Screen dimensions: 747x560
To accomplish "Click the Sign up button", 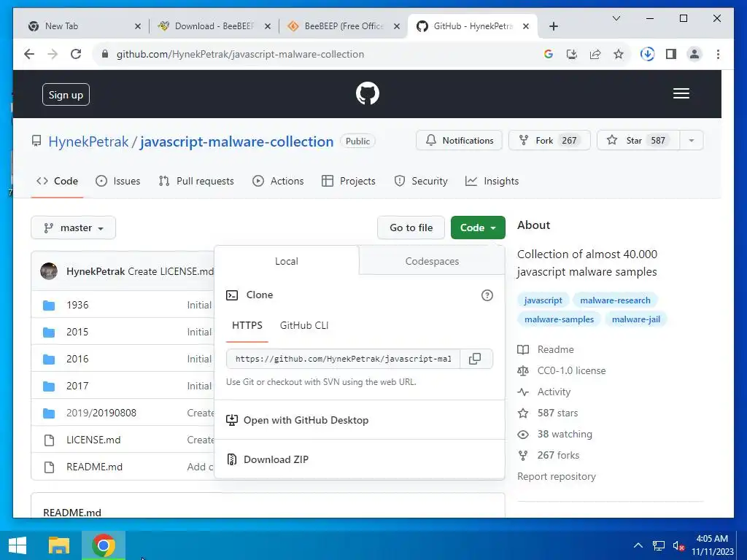I will [66, 95].
